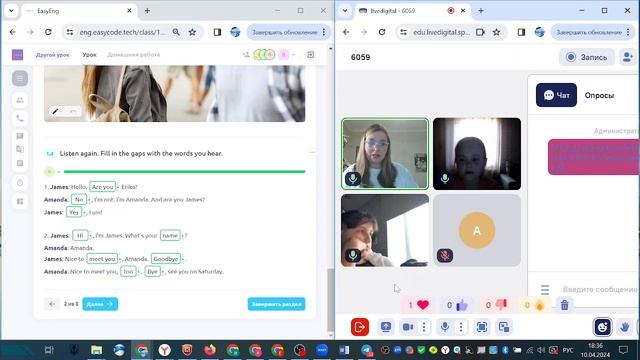This screenshot has height=360, width=640.
Task: Send the fire reaction
Action: pyautogui.click(x=534, y=305)
